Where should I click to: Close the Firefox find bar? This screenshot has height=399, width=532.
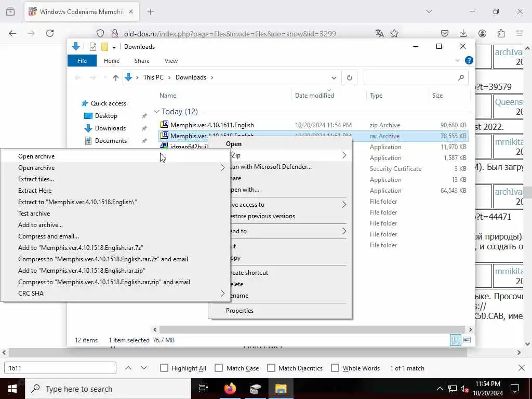click(x=522, y=368)
